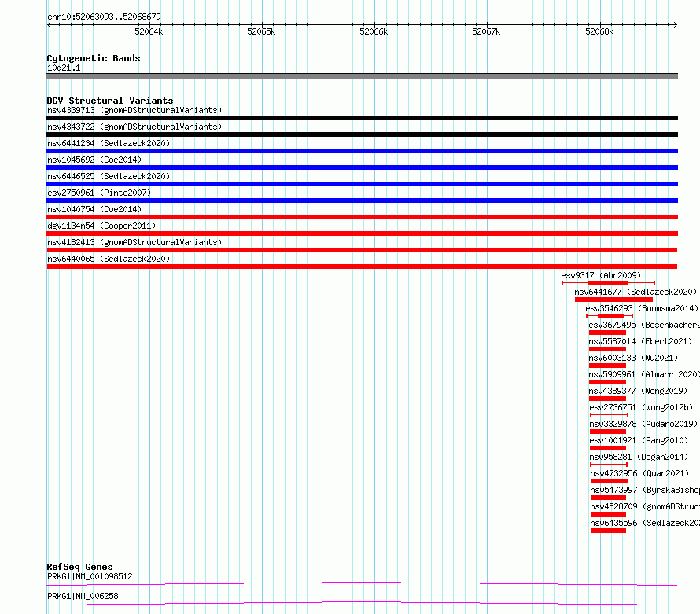Open the PRKG1|NM_006258 transcript
This screenshot has width=700, height=614.
point(83,596)
